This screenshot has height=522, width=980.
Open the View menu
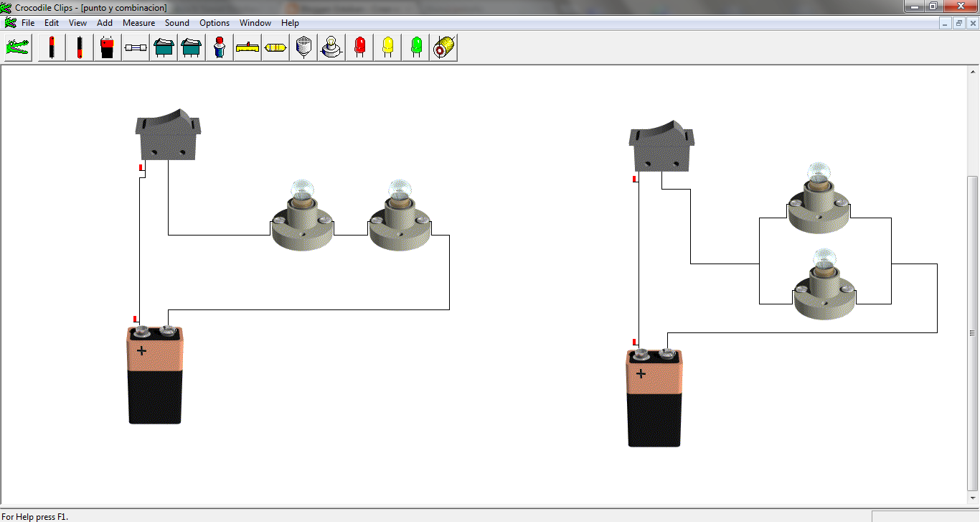point(77,23)
